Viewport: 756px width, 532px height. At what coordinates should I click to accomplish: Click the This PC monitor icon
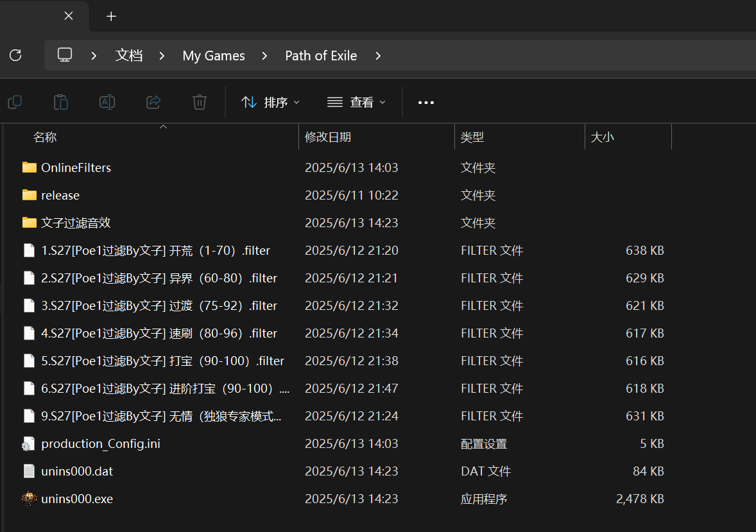pos(65,55)
